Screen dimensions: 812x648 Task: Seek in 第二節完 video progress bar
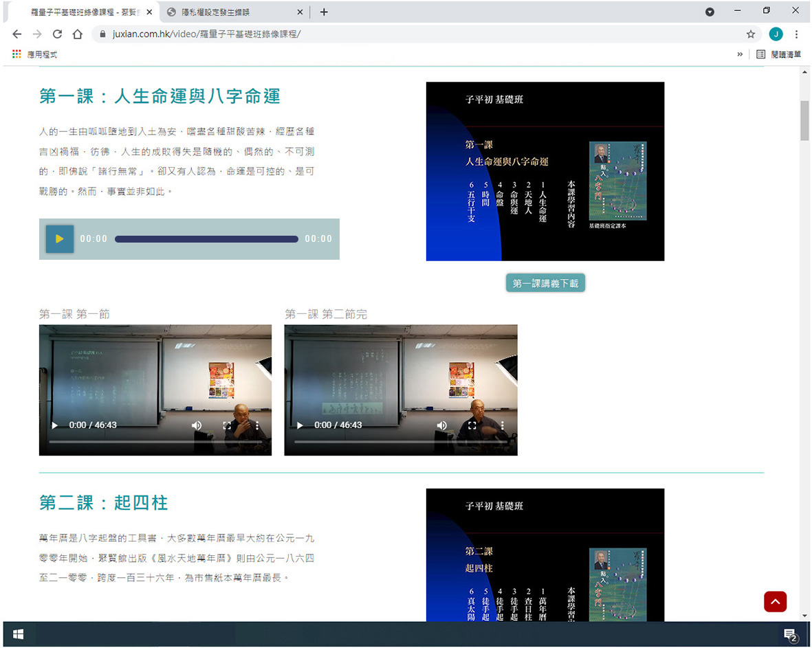point(401,442)
